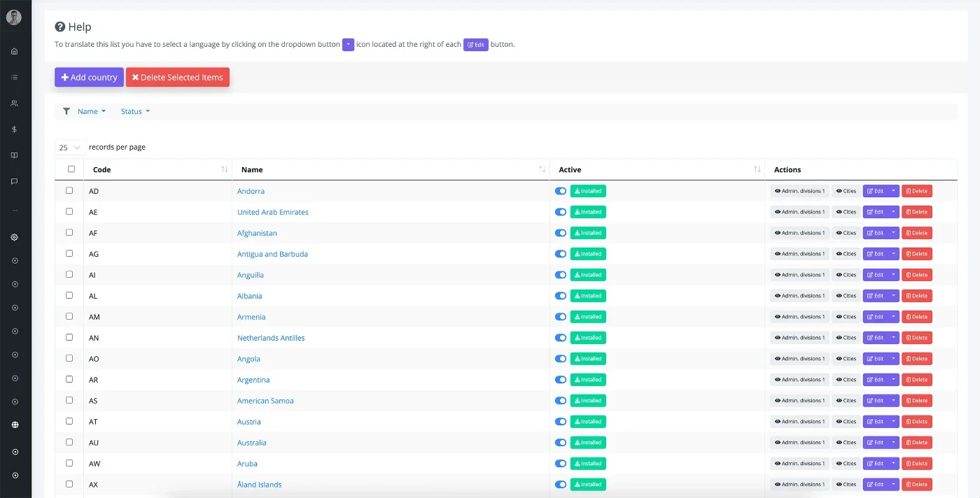The height and width of the screenshot is (498, 980).
Task: Click the user avatar at top left
Action: [14, 17]
